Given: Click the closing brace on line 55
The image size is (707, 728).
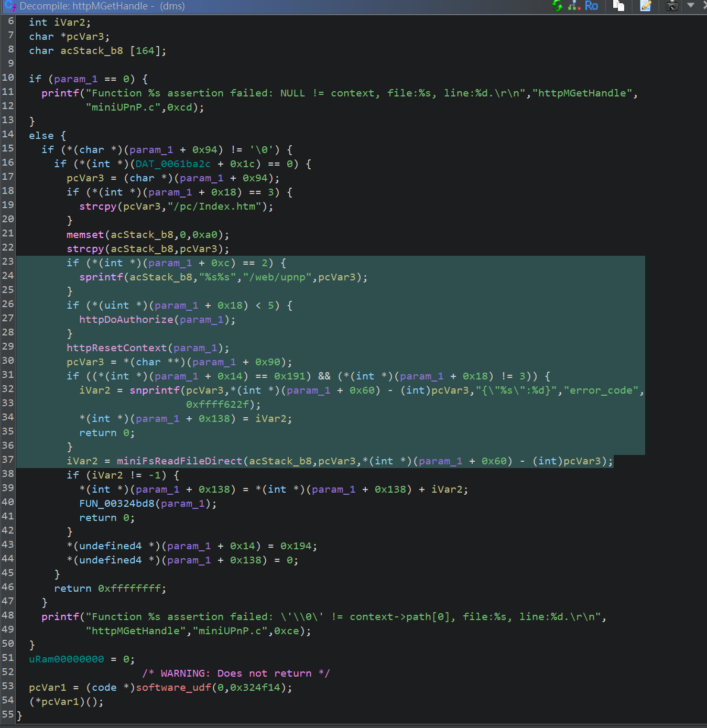Looking at the screenshot, I should click(x=20, y=716).
